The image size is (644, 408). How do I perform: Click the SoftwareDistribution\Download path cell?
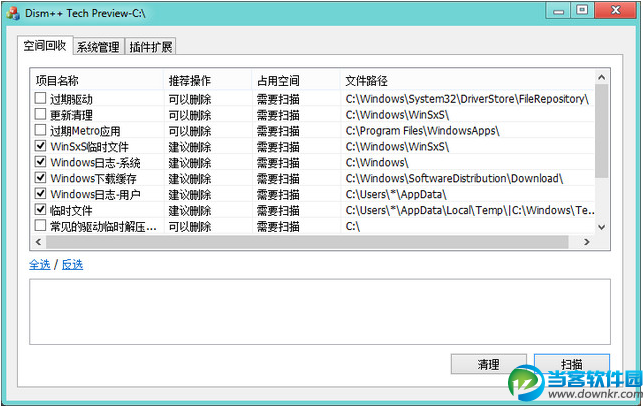point(454,179)
